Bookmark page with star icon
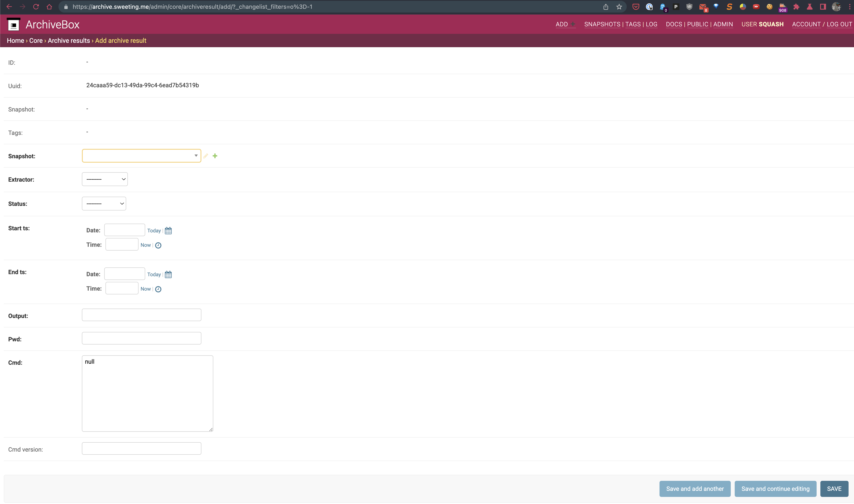The image size is (854, 504). [619, 7]
